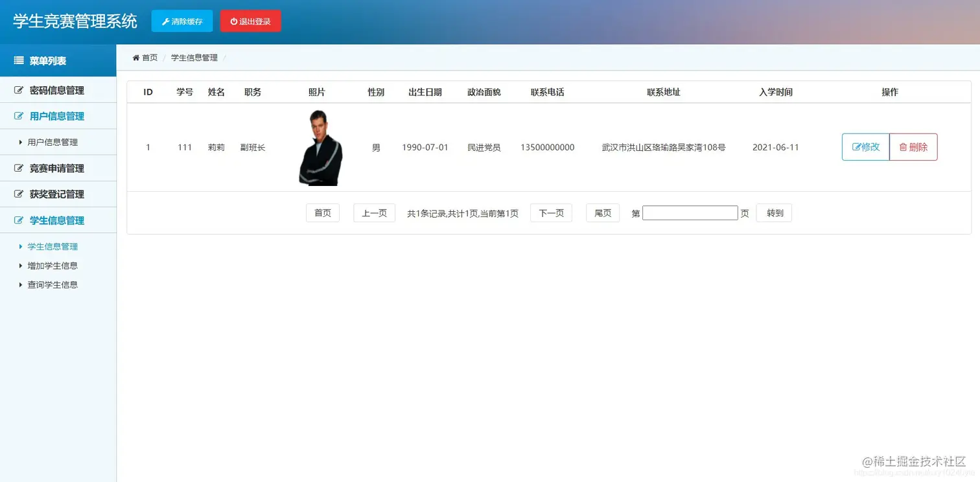Click the pencil icon next to 竞赛申请管理
The height and width of the screenshot is (482, 980).
pyautogui.click(x=17, y=168)
